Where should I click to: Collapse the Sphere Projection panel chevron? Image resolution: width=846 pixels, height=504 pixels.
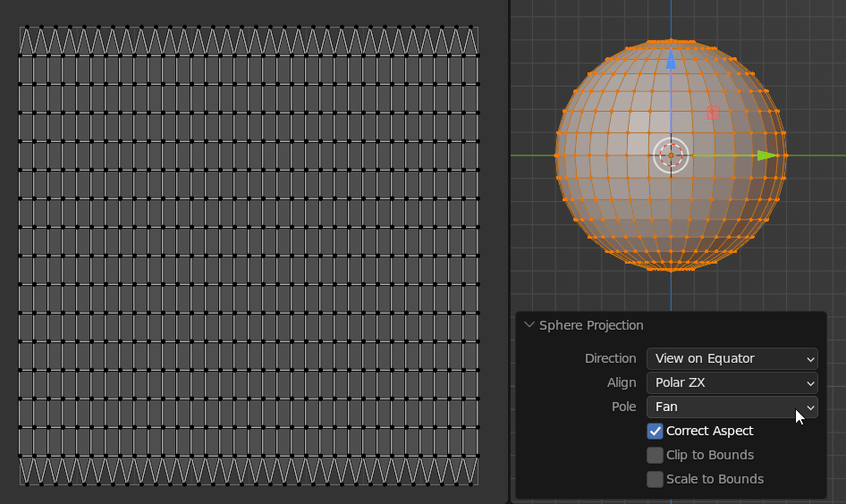coord(529,325)
